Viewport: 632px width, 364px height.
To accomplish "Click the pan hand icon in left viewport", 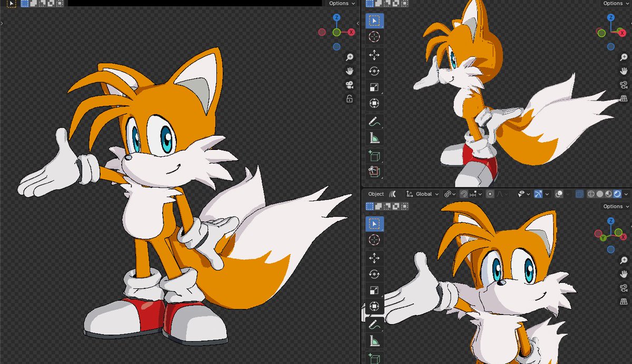I will tap(350, 71).
